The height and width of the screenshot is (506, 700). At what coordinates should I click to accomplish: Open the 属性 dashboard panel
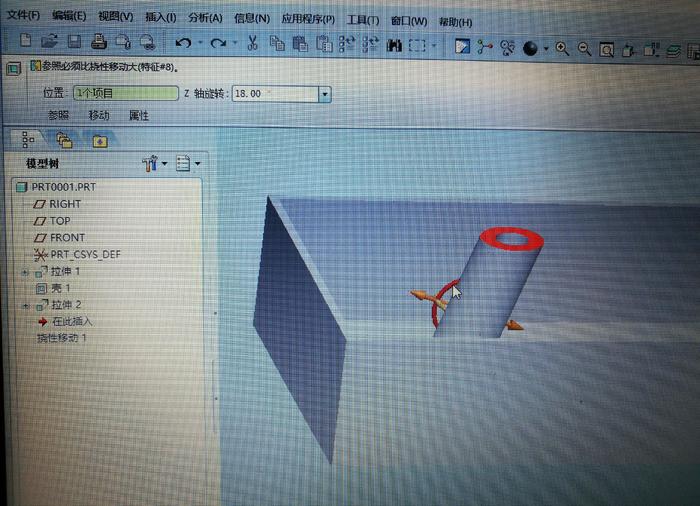pos(138,116)
